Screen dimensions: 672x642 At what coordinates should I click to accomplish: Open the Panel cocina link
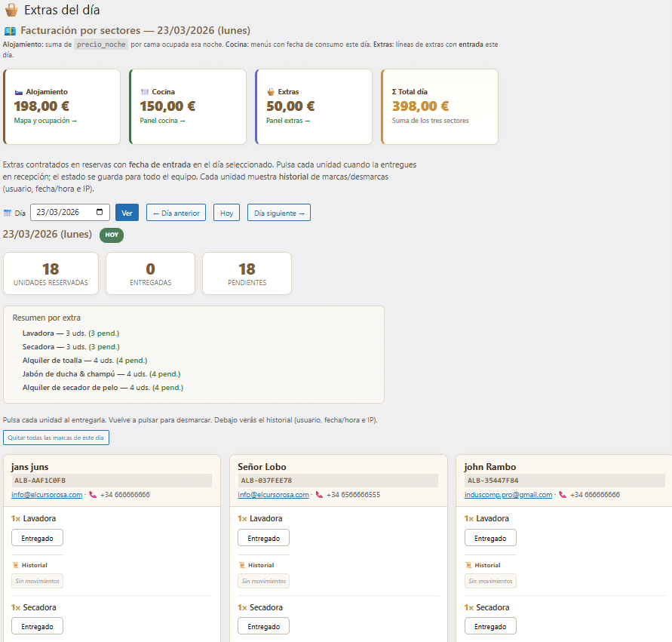click(162, 121)
